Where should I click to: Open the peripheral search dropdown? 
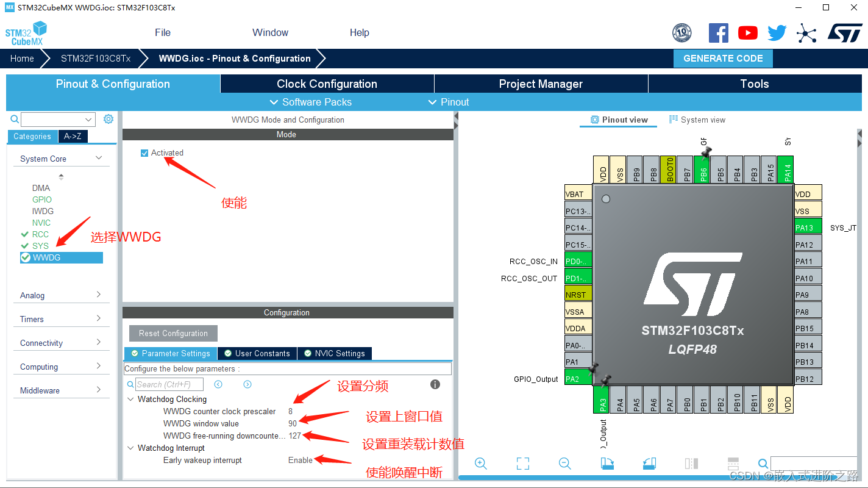pyautogui.click(x=89, y=120)
